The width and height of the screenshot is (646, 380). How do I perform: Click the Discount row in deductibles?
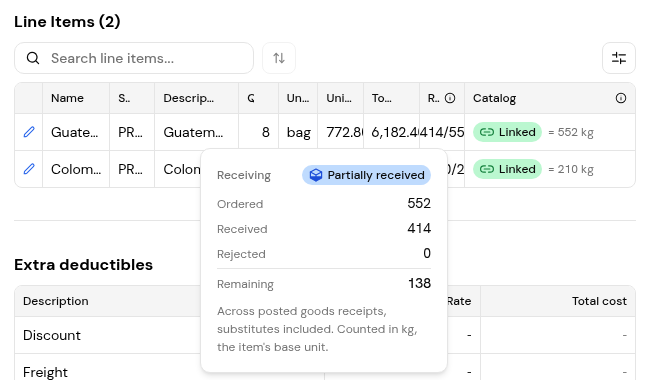(325, 335)
